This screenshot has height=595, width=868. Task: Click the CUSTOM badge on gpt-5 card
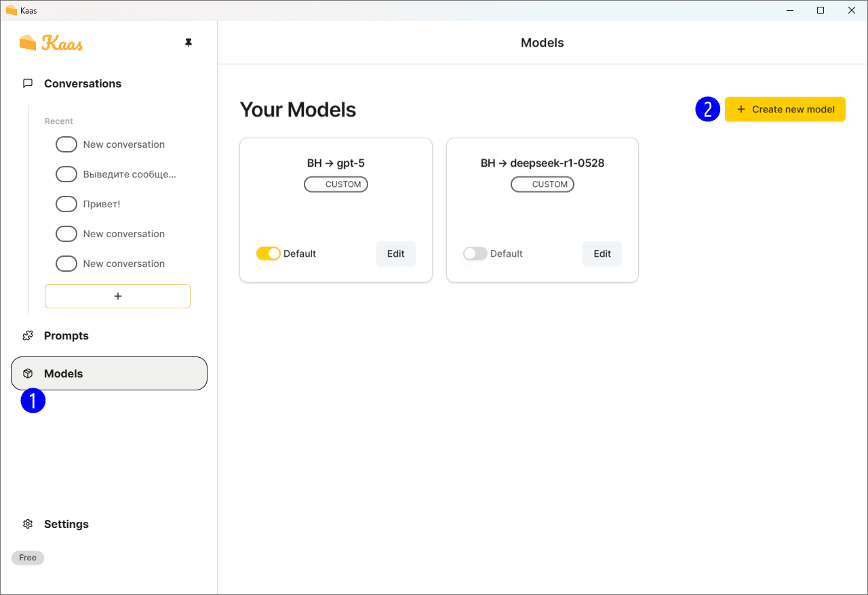pyautogui.click(x=336, y=184)
